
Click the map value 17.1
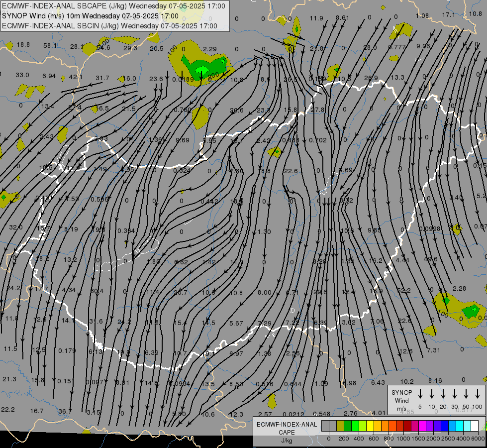pos(449,14)
